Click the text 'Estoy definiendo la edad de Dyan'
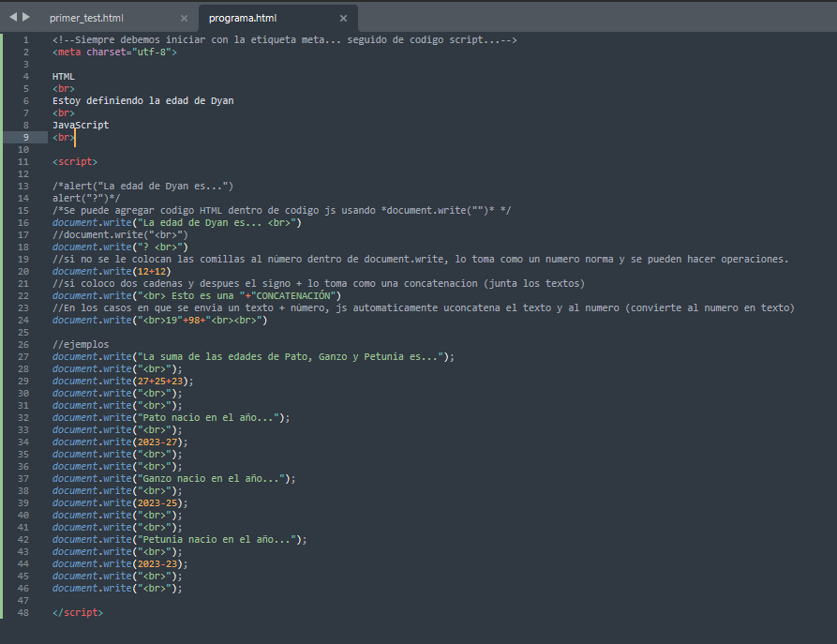Viewport: 837px width, 644px height. pyautogui.click(x=143, y=101)
